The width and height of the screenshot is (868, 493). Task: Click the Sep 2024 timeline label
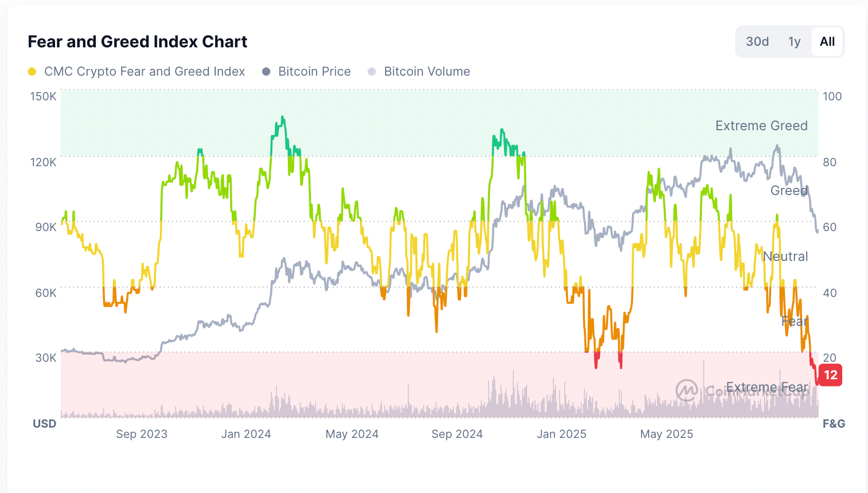(x=457, y=434)
